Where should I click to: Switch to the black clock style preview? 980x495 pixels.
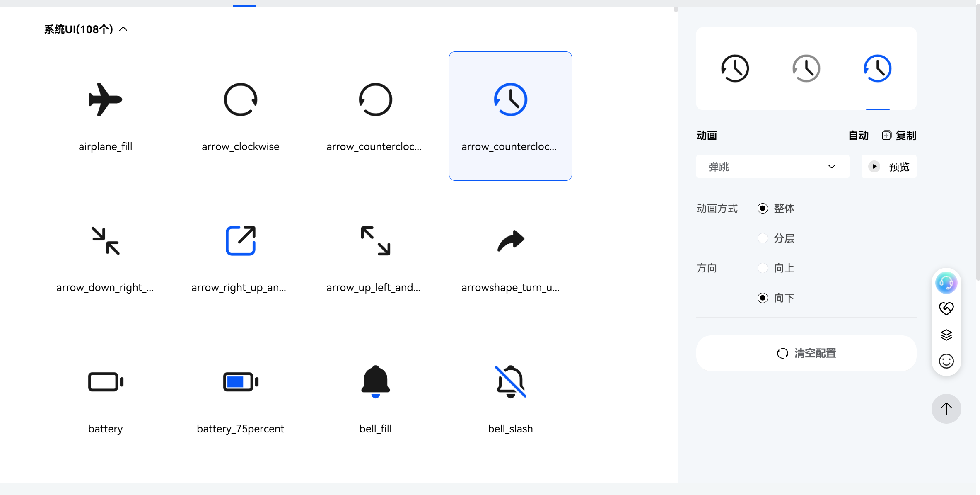(x=735, y=68)
